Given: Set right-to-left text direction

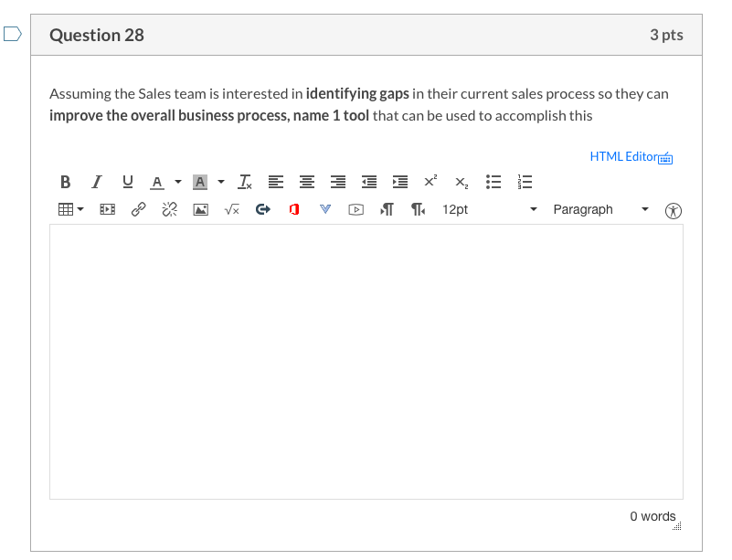Looking at the screenshot, I should pos(419,209).
